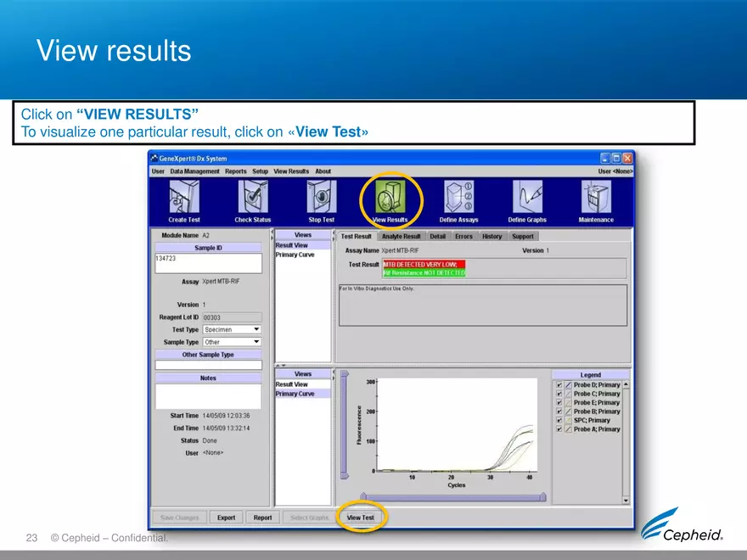
Task: Click the View Test button
Action: coord(361,517)
